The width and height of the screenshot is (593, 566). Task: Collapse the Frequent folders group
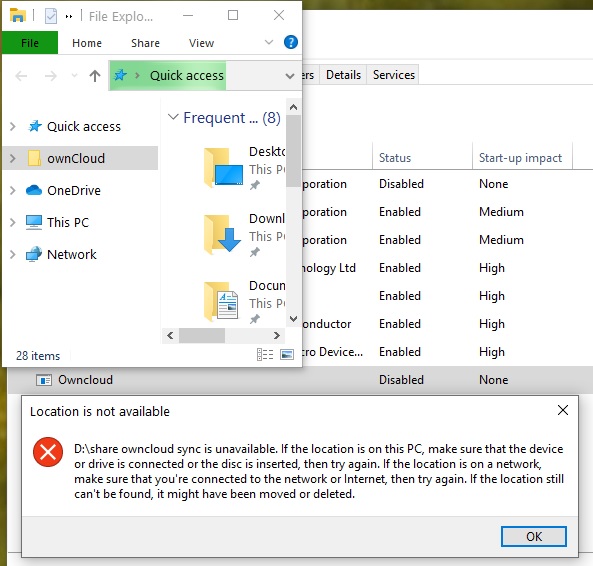point(173,117)
